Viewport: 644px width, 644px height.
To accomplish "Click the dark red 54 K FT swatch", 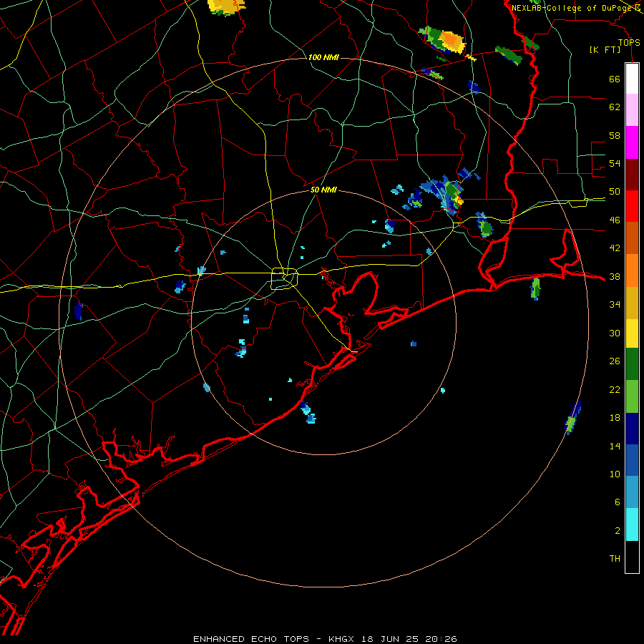I will (x=632, y=174).
